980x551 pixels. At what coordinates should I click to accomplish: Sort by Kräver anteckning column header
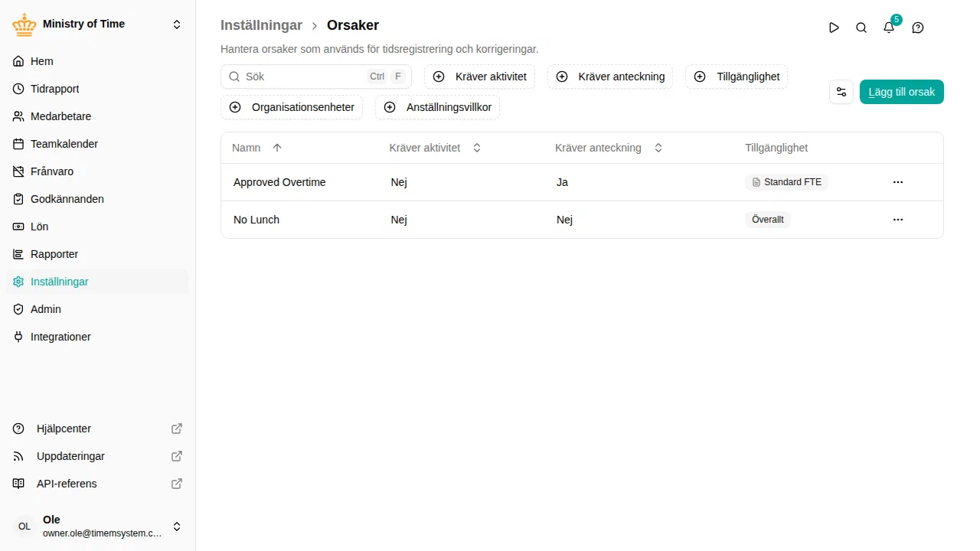coord(609,148)
